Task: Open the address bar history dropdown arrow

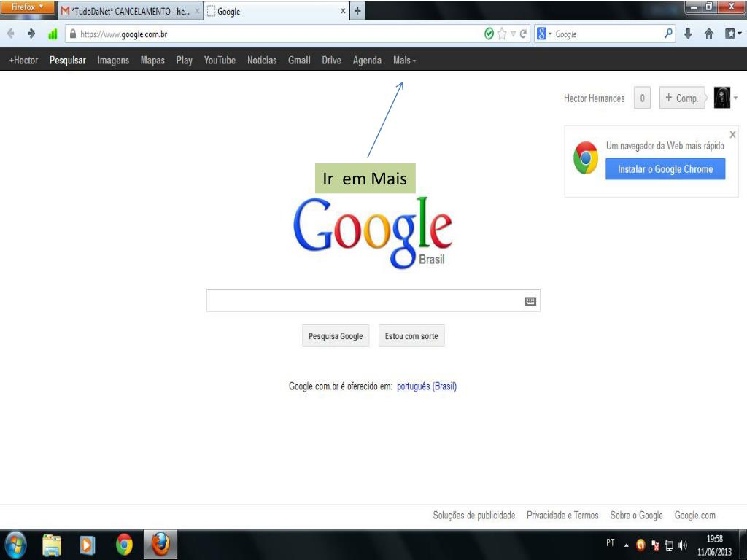Action: 513,34
